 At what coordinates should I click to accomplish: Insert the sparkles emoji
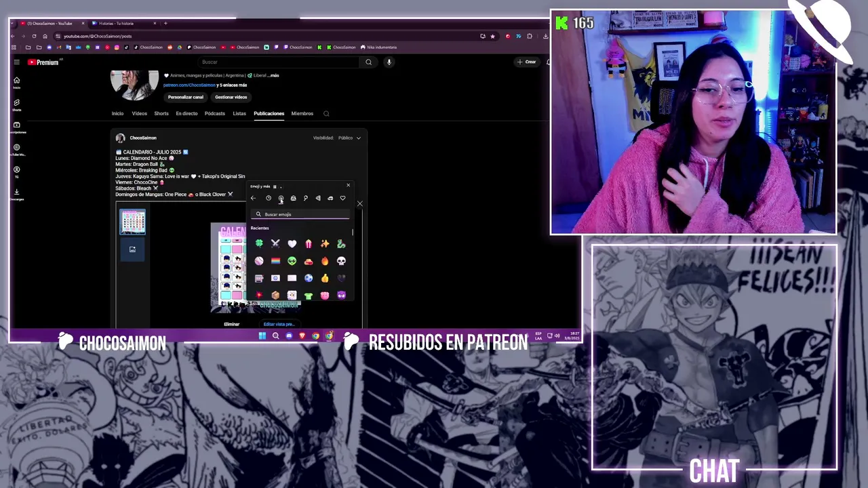(x=325, y=244)
